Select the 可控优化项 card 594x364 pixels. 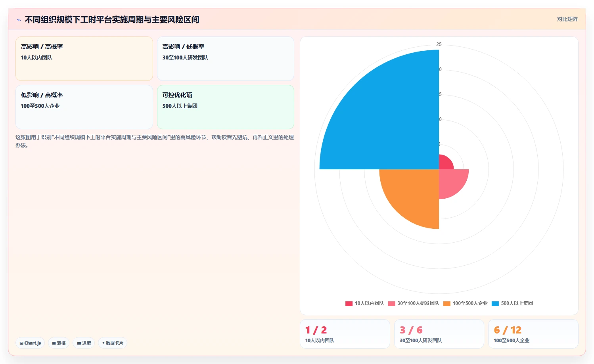click(x=226, y=107)
